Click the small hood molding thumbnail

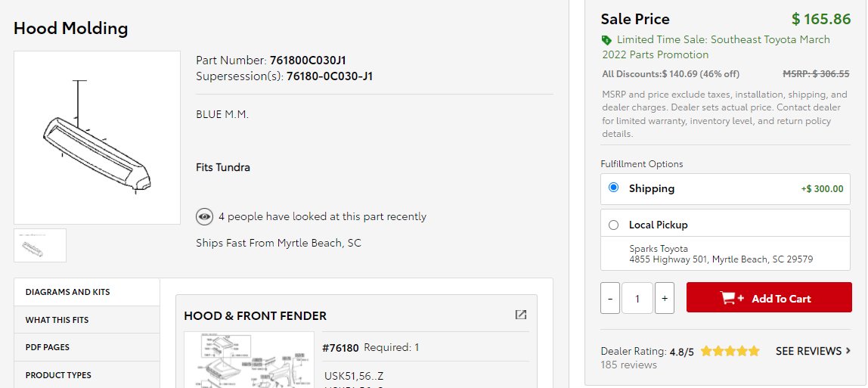(x=40, y=245)
